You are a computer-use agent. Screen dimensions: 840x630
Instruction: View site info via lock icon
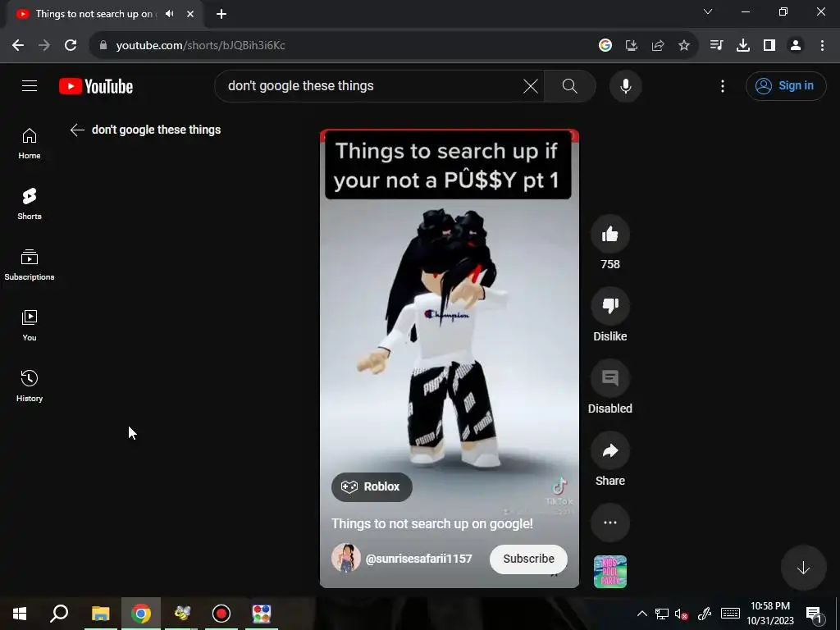tap(103, 46)
